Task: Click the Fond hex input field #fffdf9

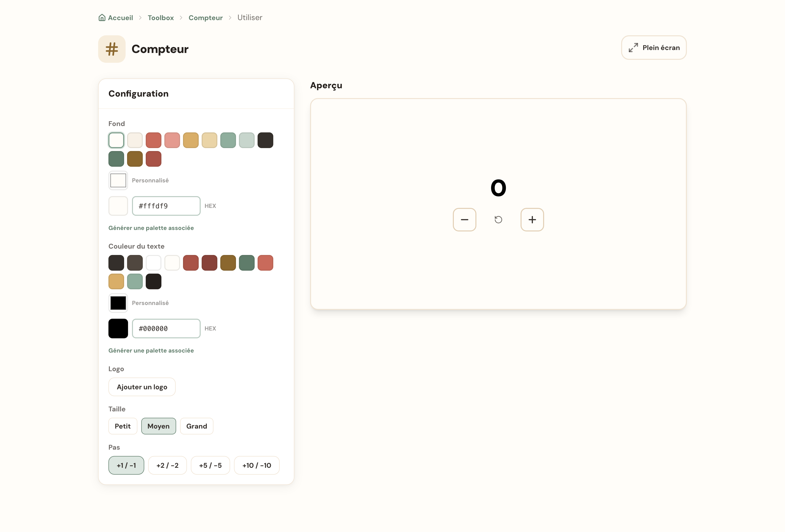Action: [166, 206]
